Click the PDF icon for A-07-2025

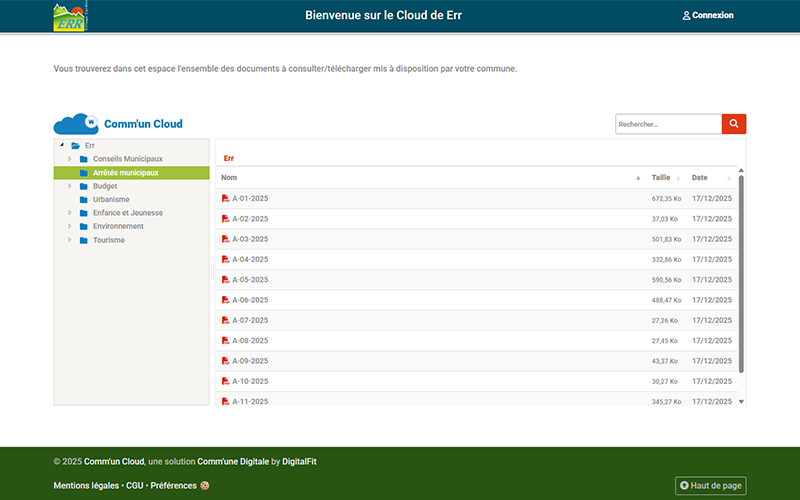point(226,320)
